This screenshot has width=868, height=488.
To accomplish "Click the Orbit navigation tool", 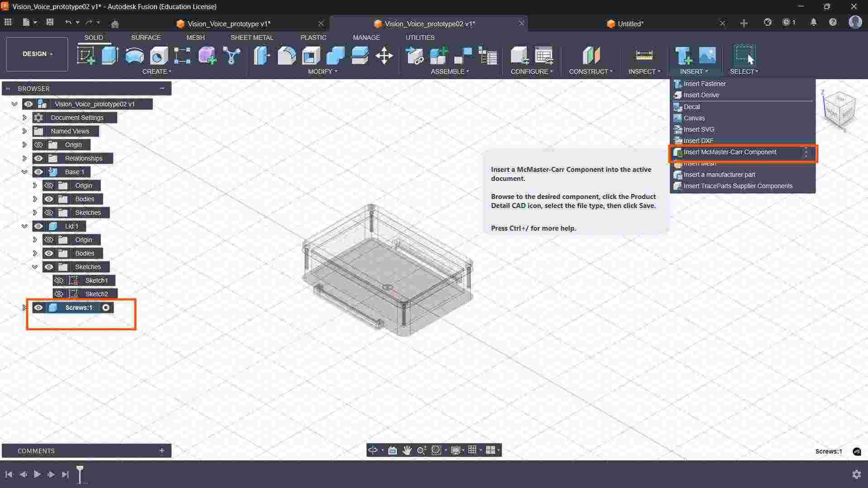I will pyautogui.click(x=373, y=450).
